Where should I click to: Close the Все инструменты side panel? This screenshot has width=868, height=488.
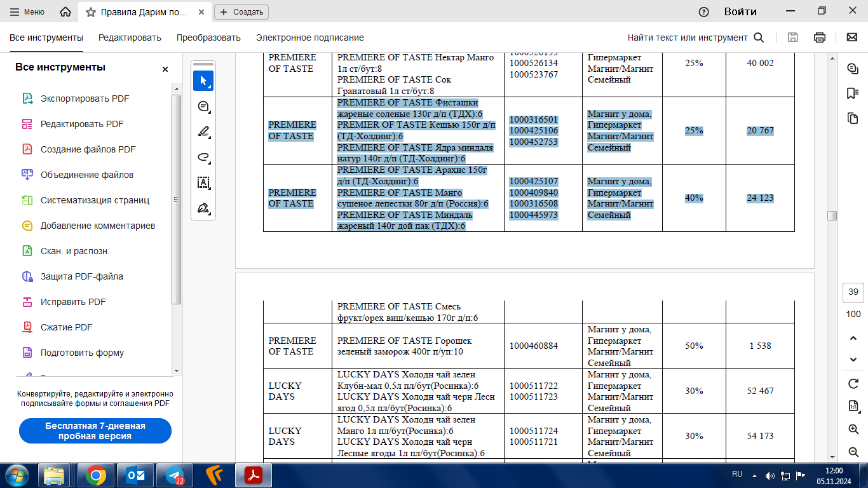165,69
